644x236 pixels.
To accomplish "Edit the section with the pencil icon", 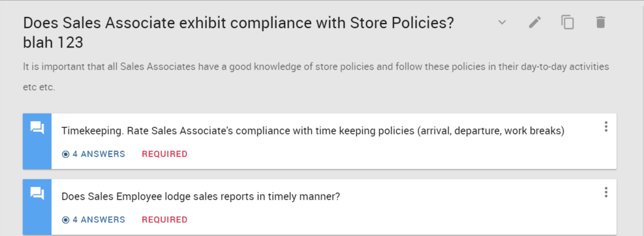I will click(x=535, y=22).
